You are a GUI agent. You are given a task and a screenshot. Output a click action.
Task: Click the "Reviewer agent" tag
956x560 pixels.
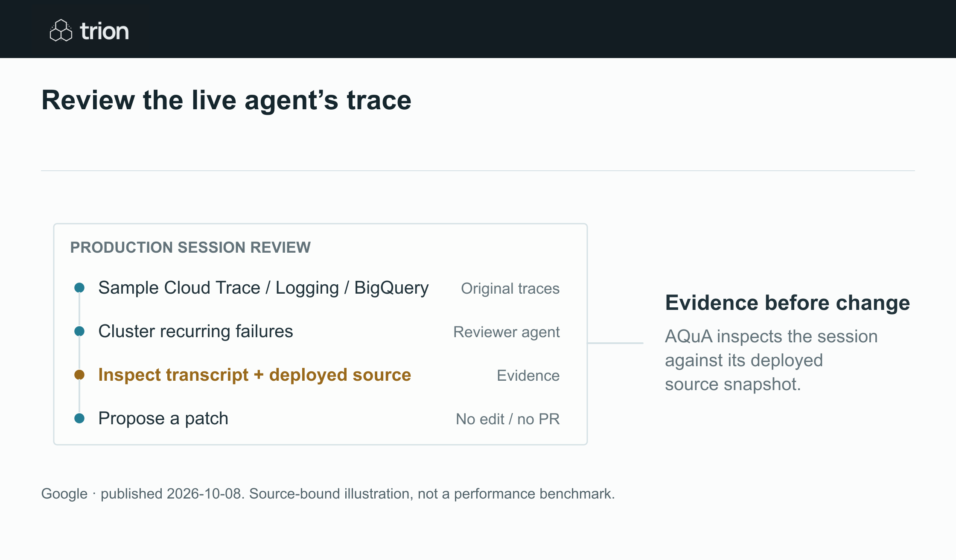pos(506,332)
